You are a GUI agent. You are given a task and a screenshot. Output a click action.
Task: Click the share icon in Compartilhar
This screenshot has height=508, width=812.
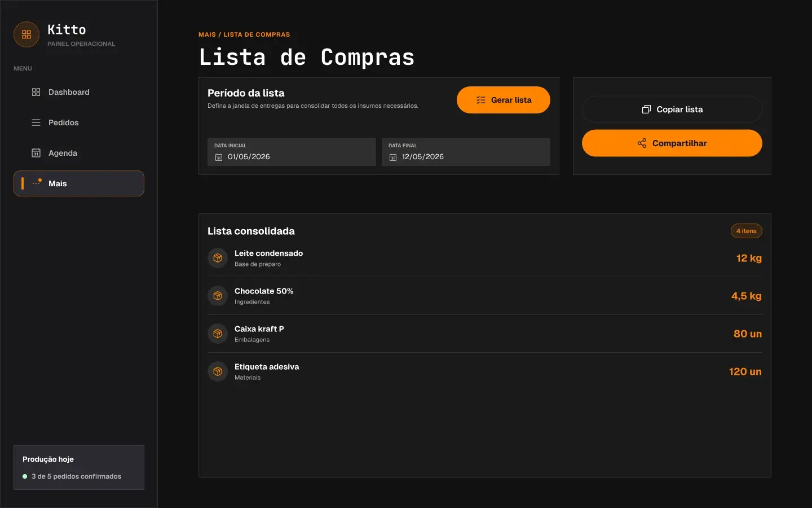642,143
